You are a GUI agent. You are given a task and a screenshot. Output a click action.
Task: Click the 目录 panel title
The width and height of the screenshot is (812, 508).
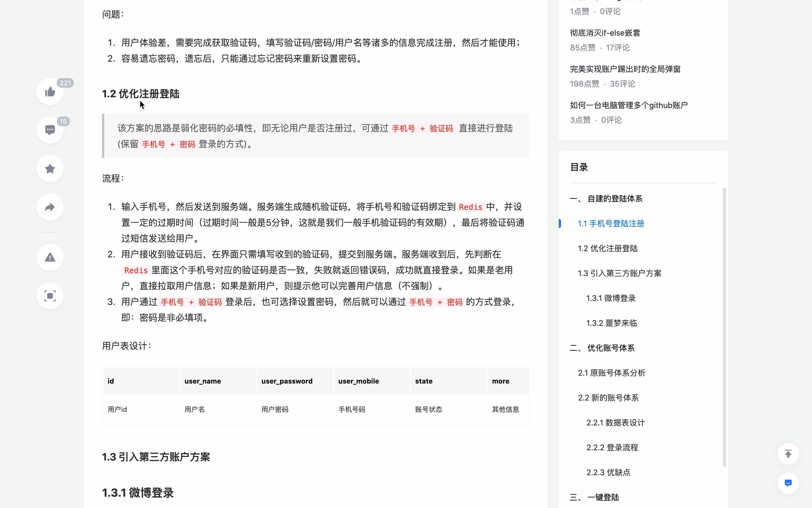[x=579, y=167]
